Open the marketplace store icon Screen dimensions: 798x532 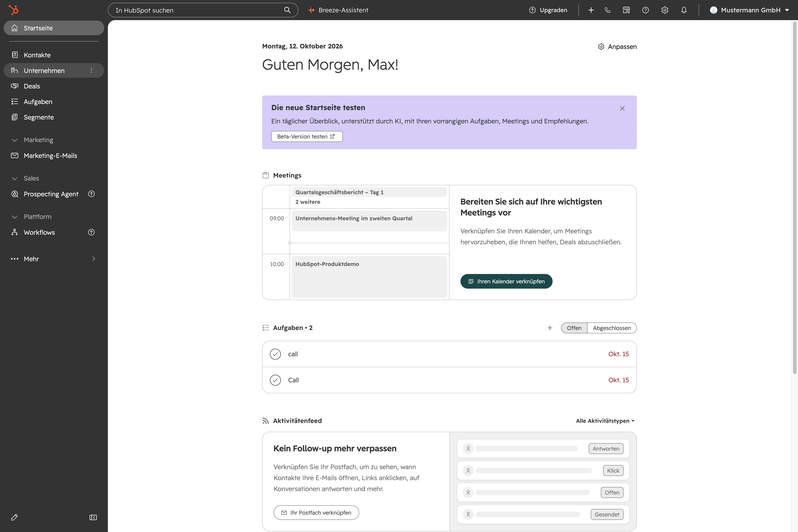[x=626, y=10]
